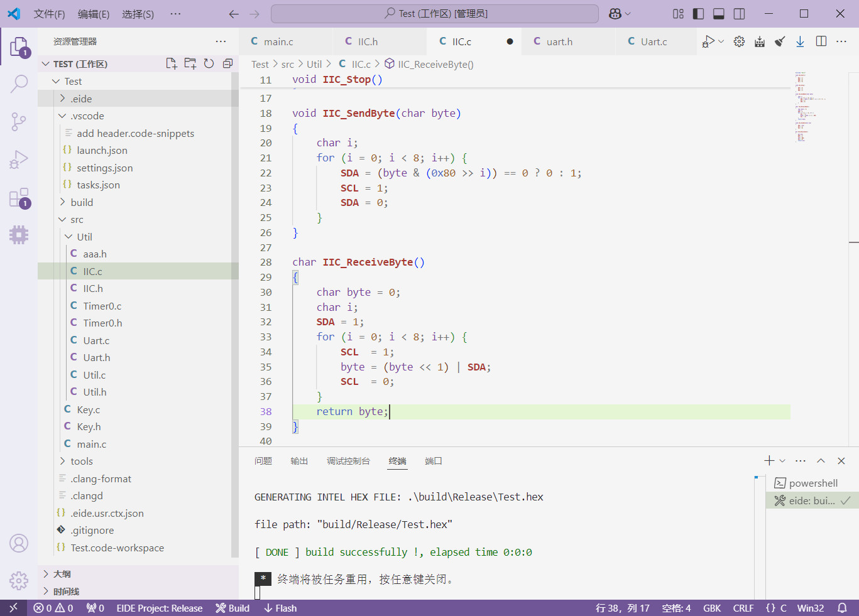Open the 选择(S) menu
This screenshot has width=859, height=616.
(x=138, y=14)
